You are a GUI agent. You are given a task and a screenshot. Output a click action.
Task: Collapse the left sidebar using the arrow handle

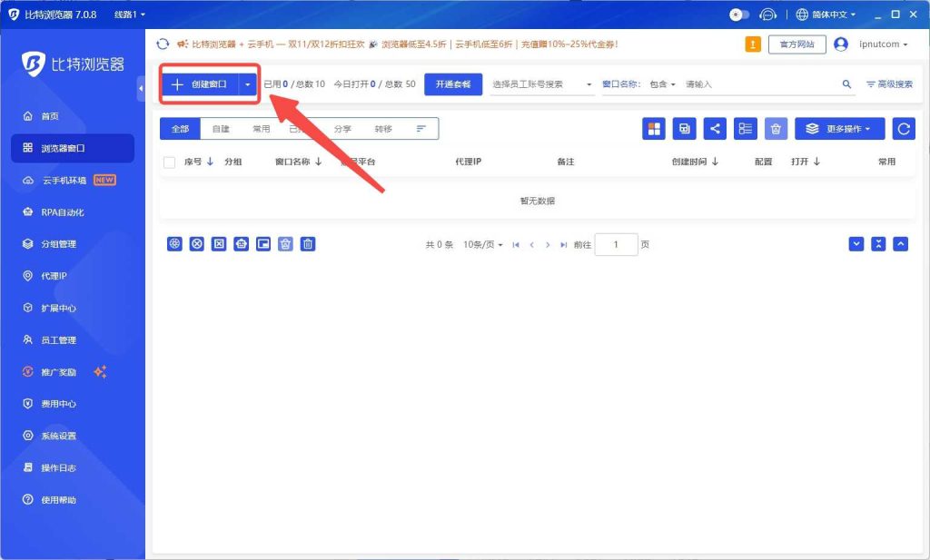(141, 88)
